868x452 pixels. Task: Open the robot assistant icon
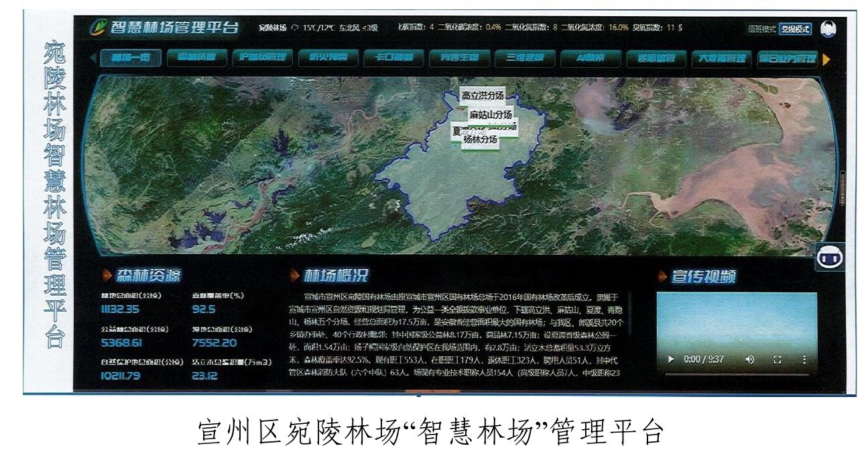coord(828,257)
